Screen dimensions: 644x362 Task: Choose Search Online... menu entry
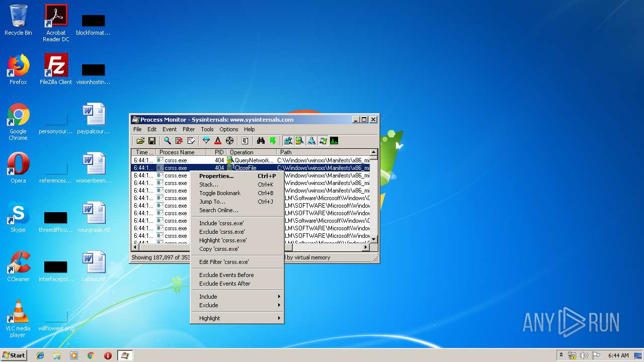pos(237,210)
